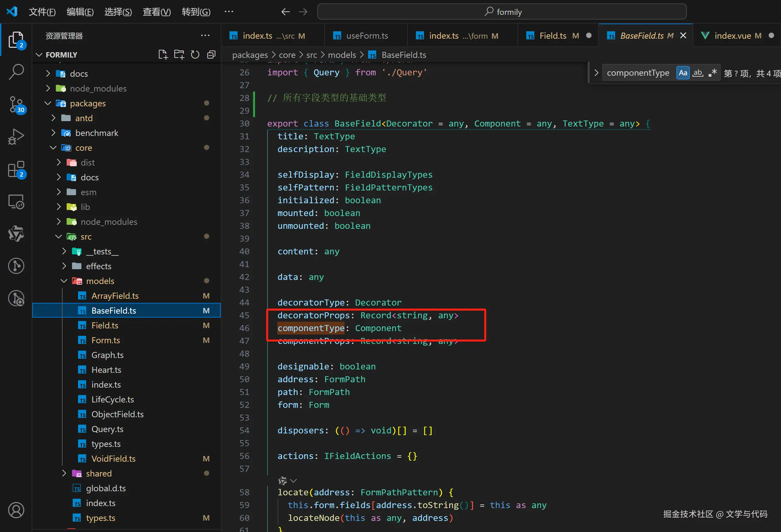Click the New Folder icon in explorer
The width and height of the screenshot is (781, 532).
click(179, 55)
